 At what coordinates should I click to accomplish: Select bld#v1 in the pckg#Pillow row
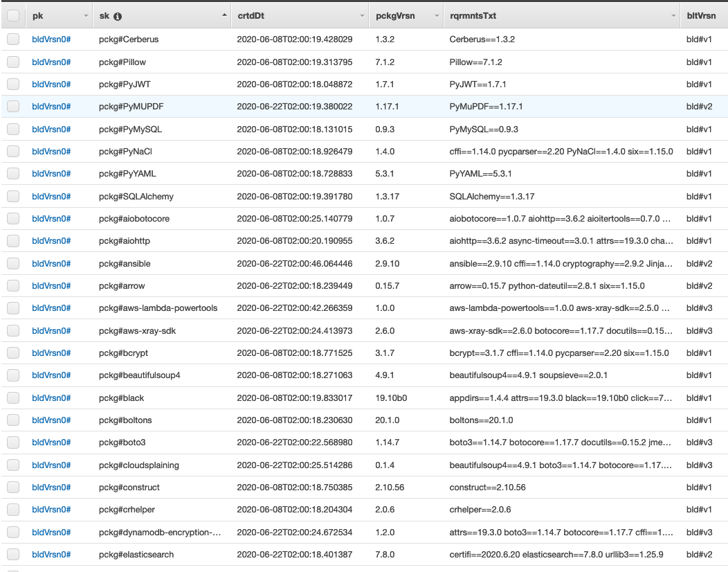coord(699,62)
